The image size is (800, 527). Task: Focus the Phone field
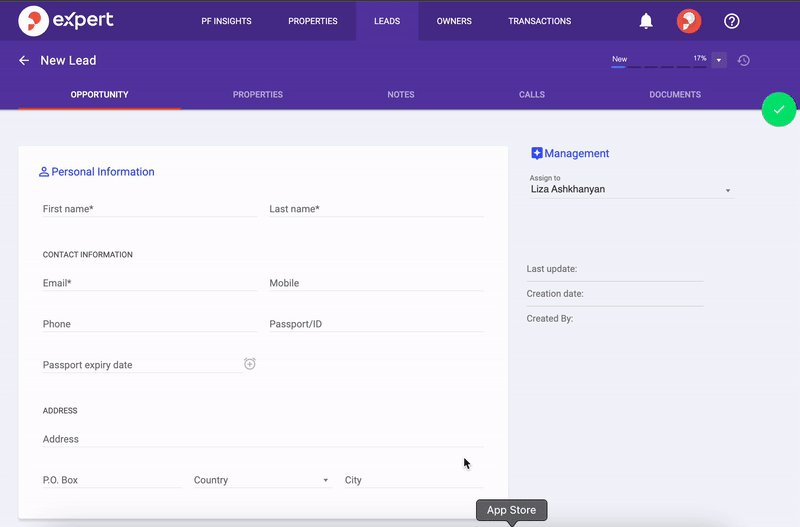pos(149,324)
